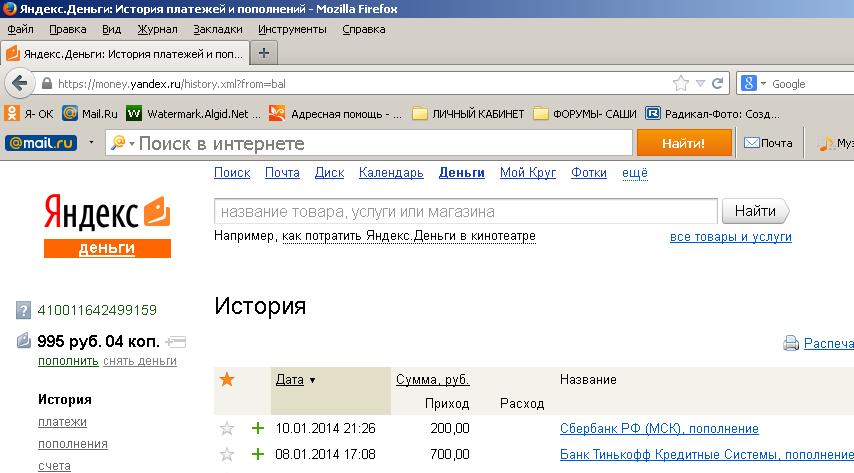Image resolution: width=854 pixels, height=473 pixels.
Task: Open the URL history dropdown arrow
Action: (x=700, y=84)
